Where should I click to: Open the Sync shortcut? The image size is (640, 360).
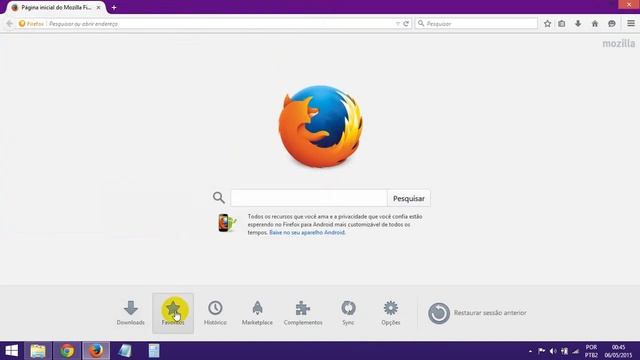(348, 313)
